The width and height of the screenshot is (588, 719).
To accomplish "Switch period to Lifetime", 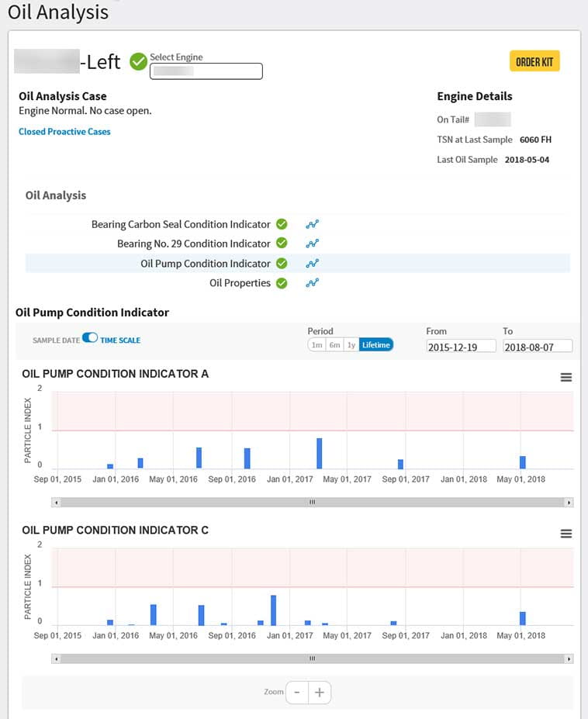I will (x=376, y=345).
